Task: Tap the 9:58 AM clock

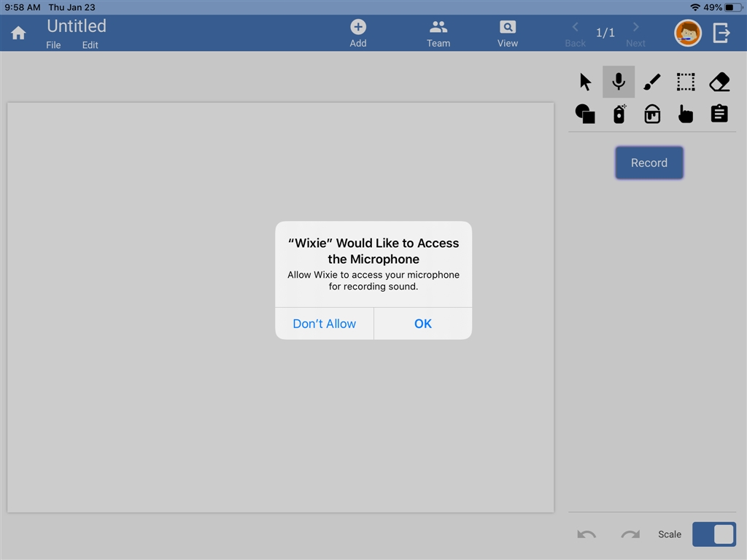Action: (23, 7)
